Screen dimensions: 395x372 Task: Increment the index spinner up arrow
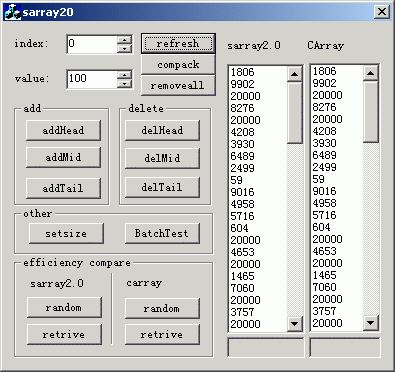[x=124, y=40]
